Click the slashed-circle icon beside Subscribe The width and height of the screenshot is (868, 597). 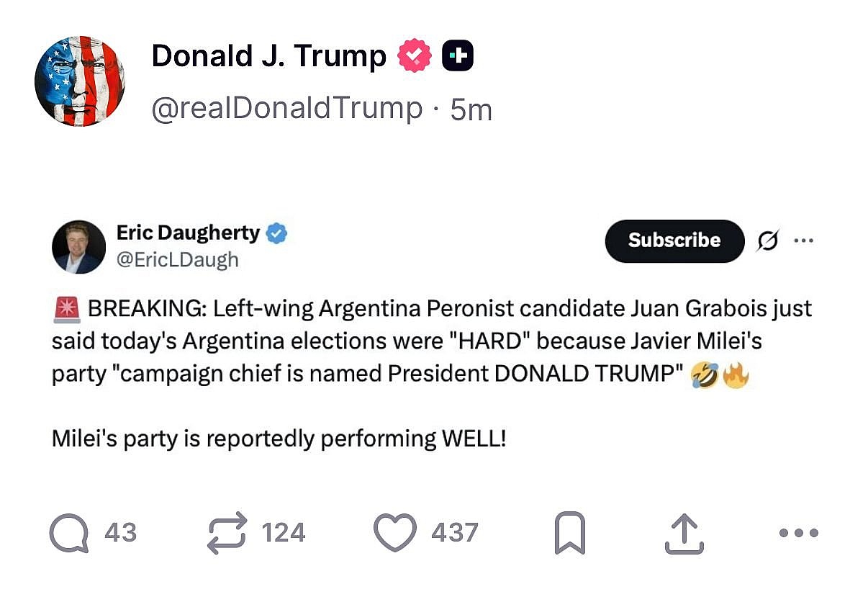768,241
